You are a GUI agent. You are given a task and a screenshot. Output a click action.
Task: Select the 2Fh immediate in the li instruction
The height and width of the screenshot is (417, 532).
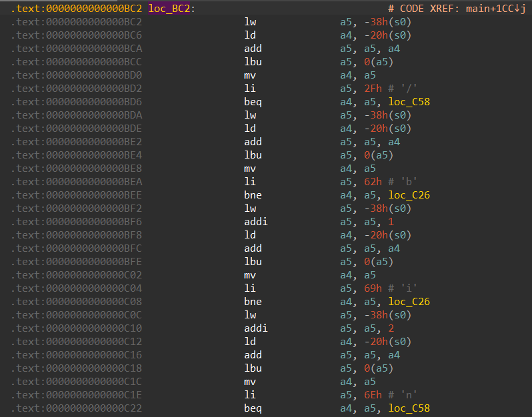[371, 89]
